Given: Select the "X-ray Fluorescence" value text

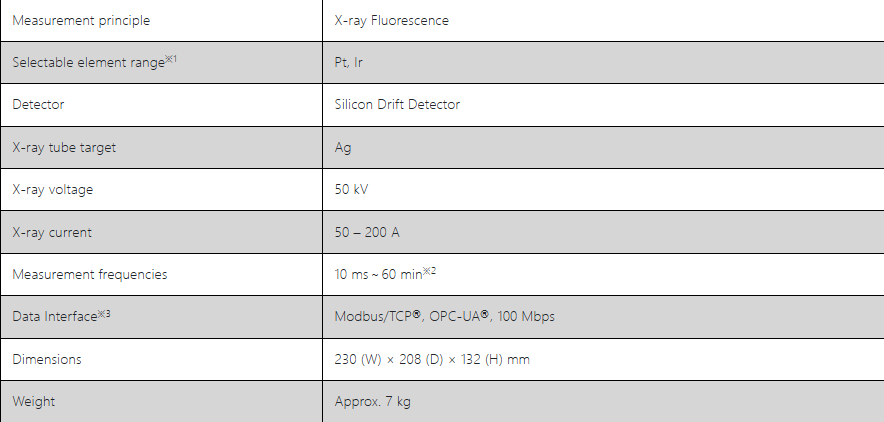Looking at the screenshot, I should coord(391,20).
